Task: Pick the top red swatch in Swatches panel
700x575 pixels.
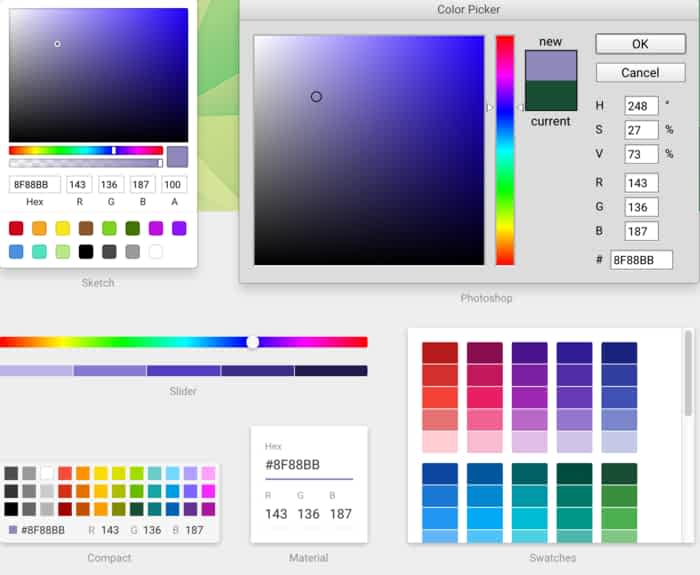Action: (x=439, y=353)
